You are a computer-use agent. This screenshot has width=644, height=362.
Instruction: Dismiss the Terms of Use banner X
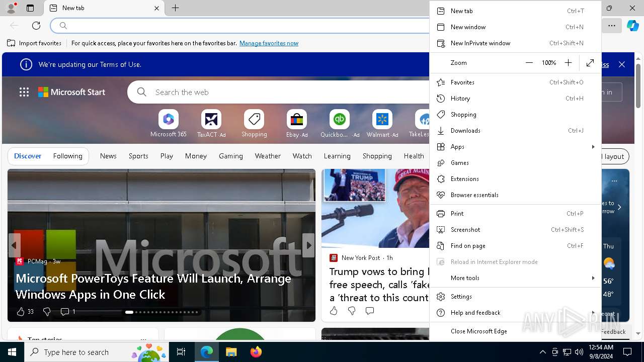pyautogui.click(x=622, y=64)
